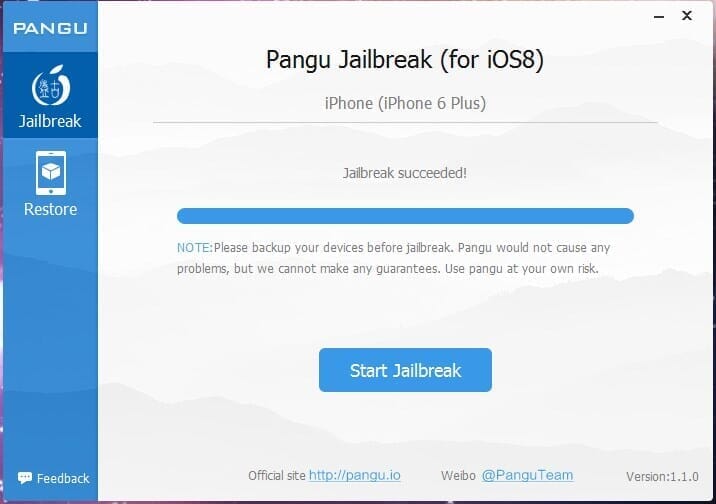The height and width of the screenshot is (504, 716).
Task: Click the Start Jailbreak button
Action: pyautogui.click(x=405, y=370)
